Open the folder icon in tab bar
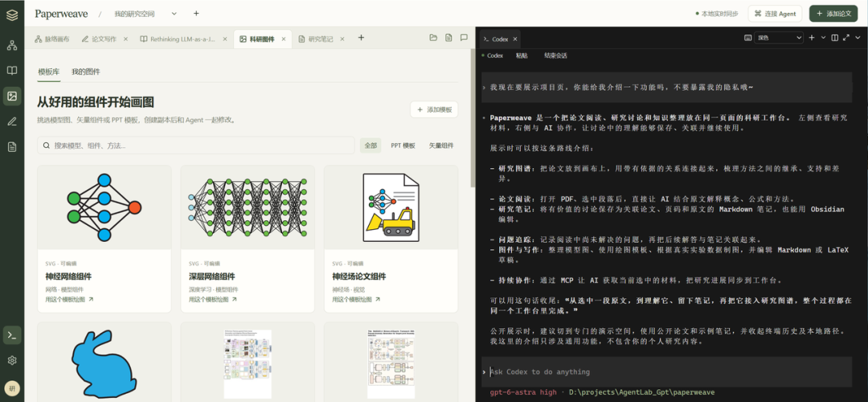 tap(433, 38)
